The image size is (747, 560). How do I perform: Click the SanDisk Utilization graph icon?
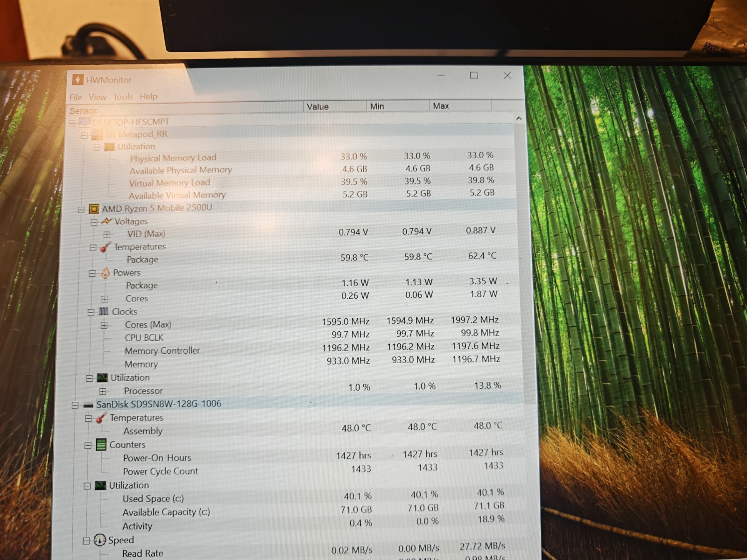tap(100, 486)
